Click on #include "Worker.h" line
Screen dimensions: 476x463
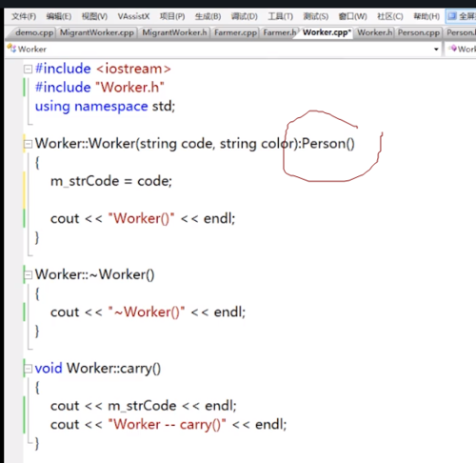coord(100,88)
